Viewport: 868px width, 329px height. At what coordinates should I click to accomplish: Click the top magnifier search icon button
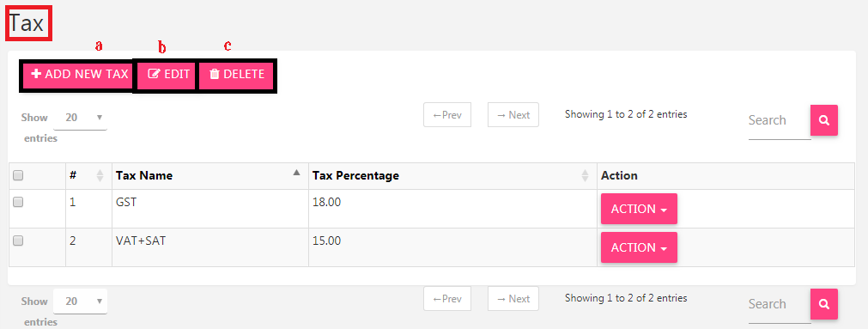point(823,120)
